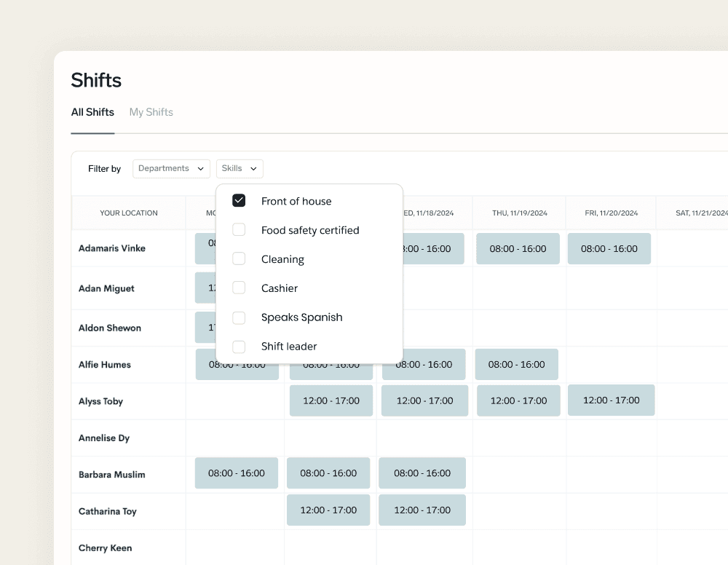
Task: Click the Cashier option label
Action: coord(280,288)
